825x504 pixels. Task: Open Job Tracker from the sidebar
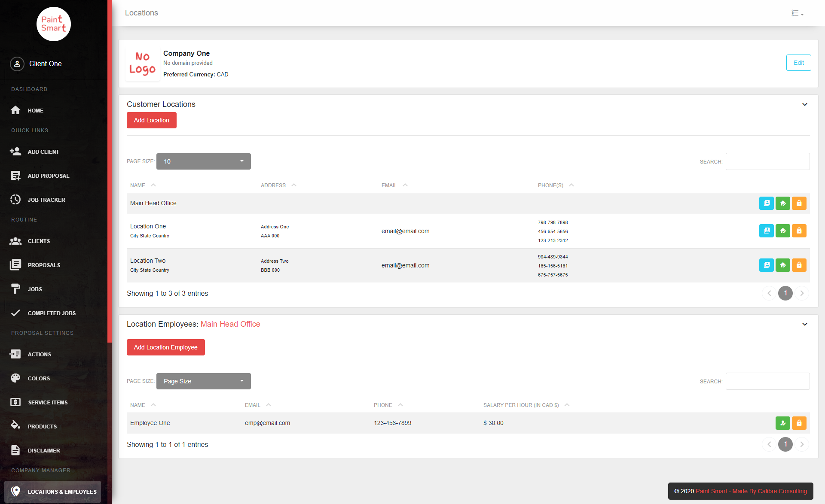point(46,200)
